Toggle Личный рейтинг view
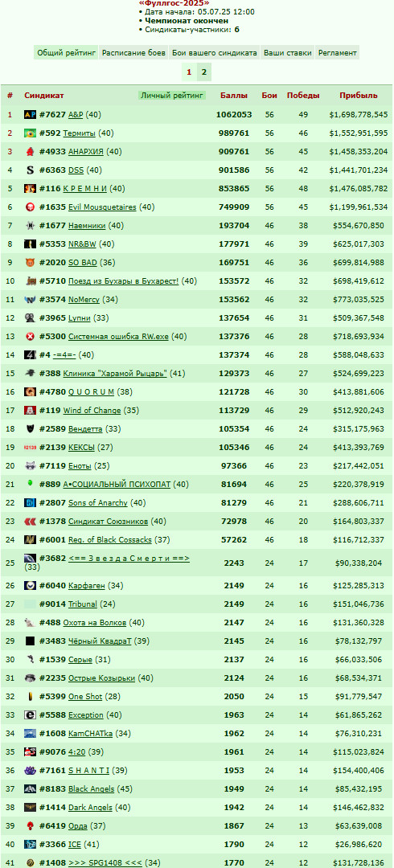Screen dimensions: 394x868 (x=172, y=95)
